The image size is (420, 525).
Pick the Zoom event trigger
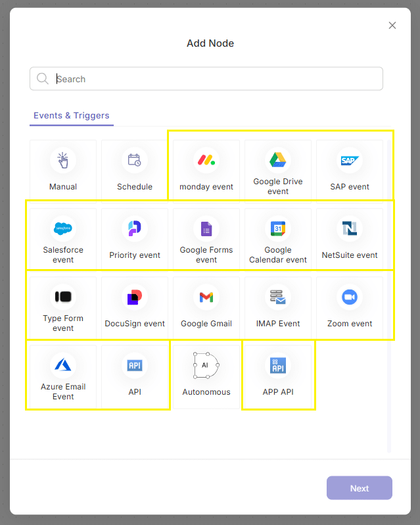[350, 308]
